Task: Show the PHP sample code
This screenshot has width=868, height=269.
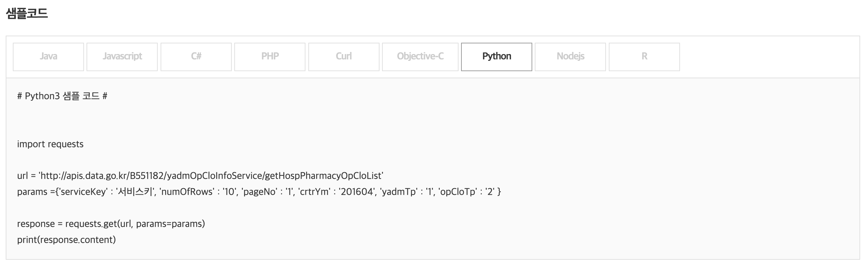Action: click(270, 57)
